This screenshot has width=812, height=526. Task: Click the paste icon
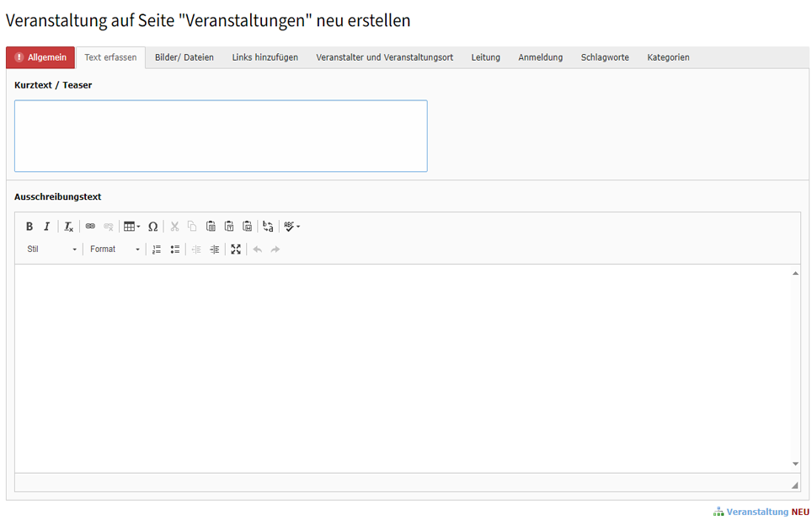(x=211, y=227)
